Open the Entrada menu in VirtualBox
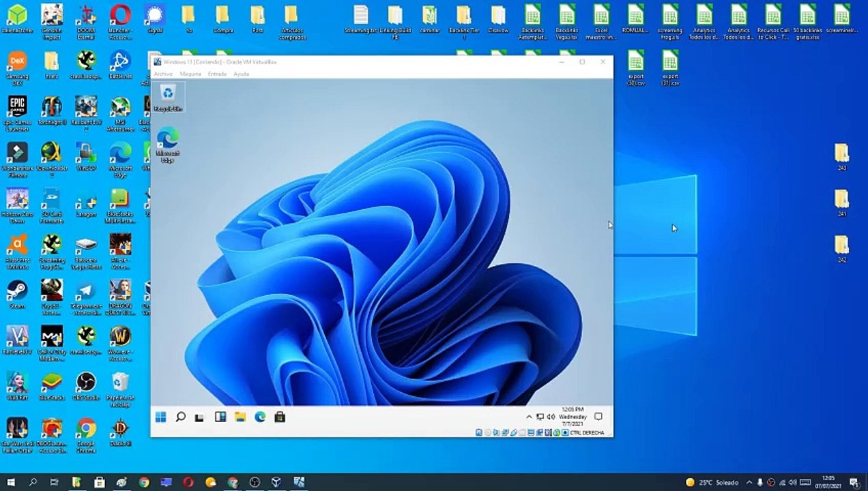Image resolution: width=868 pixels, height=491 pixels. pyautogui.click(x=217, y=74)
